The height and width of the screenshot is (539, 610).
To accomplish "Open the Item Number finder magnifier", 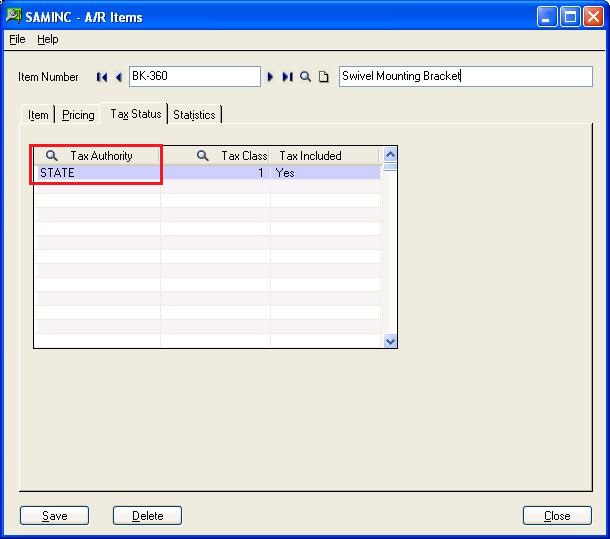I will pos(305,77).
